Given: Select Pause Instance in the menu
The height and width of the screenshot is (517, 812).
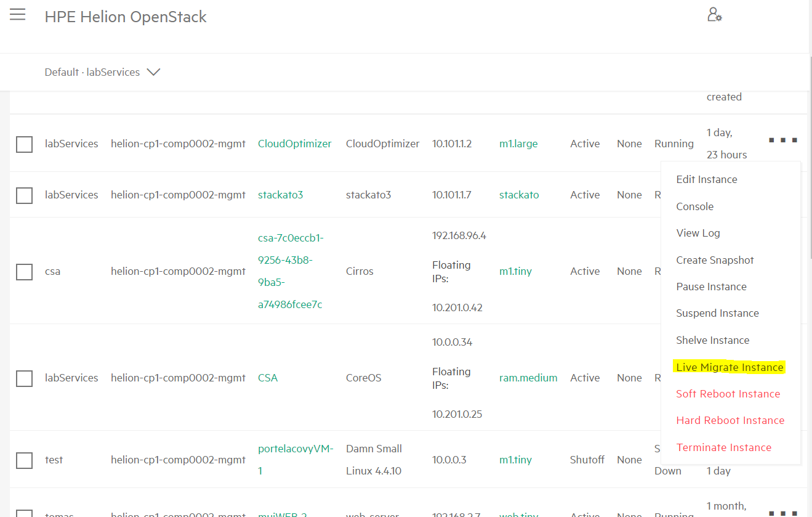Looking at the screenshot, I should (x=711, y=287).
